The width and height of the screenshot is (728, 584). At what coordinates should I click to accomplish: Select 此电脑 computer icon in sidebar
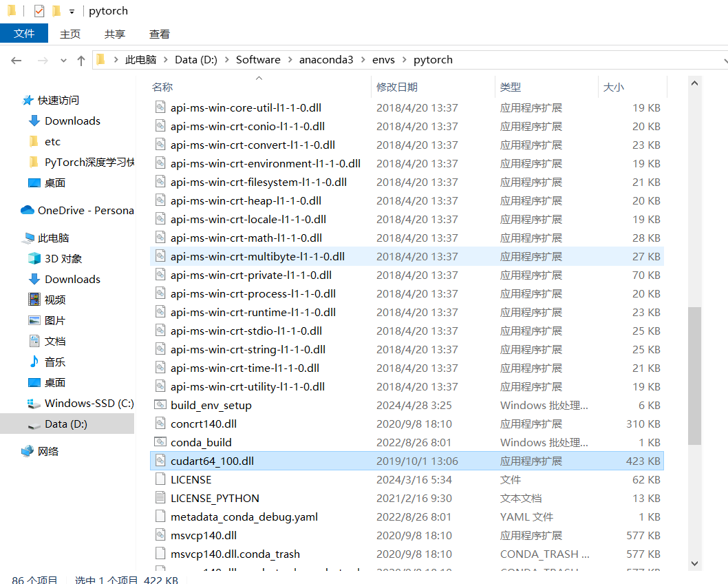click(28, 238)
